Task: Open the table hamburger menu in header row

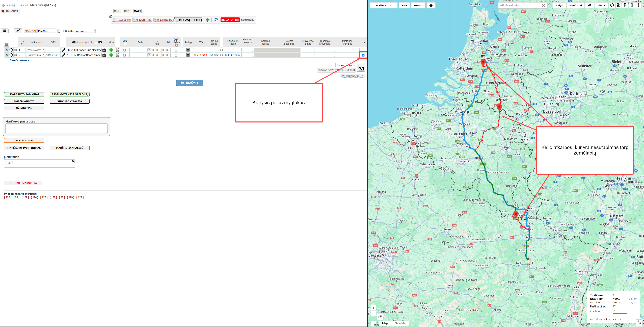Action: 7,45
